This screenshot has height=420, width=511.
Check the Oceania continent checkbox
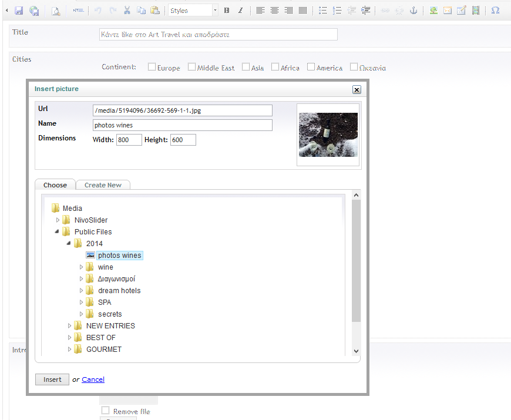pyautogui.click(x=354, y=66)
